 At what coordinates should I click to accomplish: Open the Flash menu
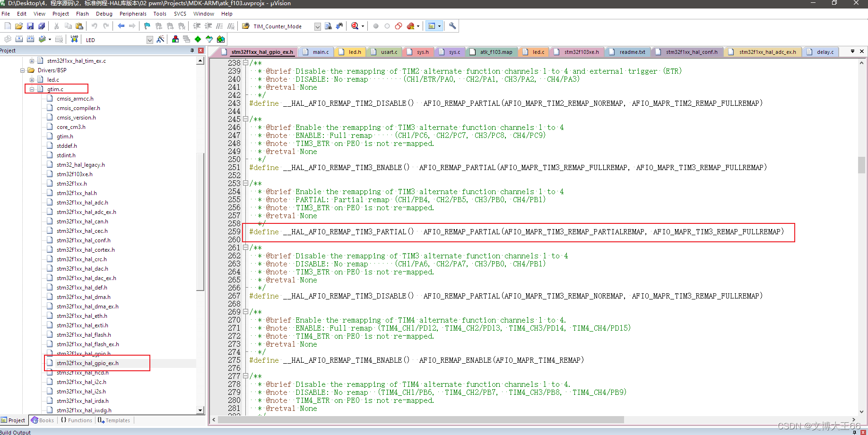pos(82,14)
